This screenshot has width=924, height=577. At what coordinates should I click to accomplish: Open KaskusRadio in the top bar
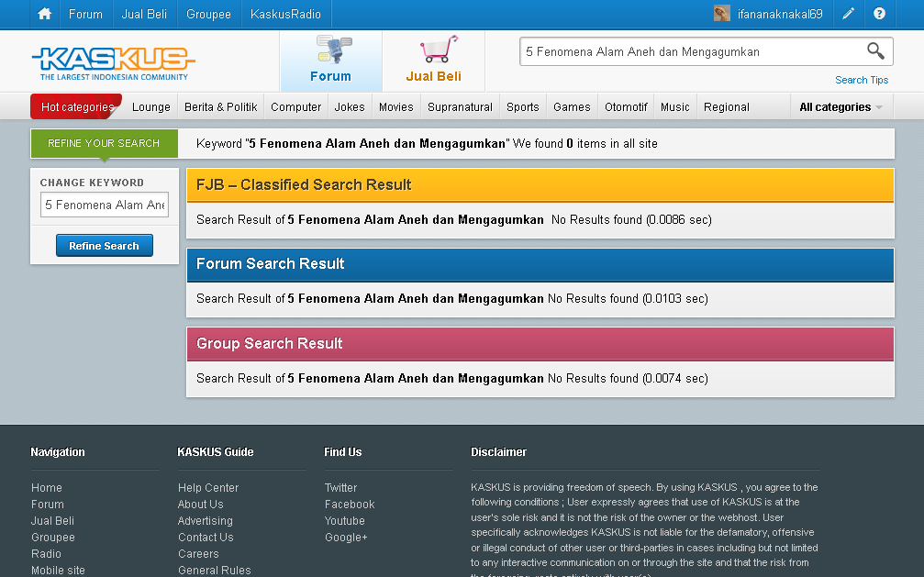tap(285, 14)
